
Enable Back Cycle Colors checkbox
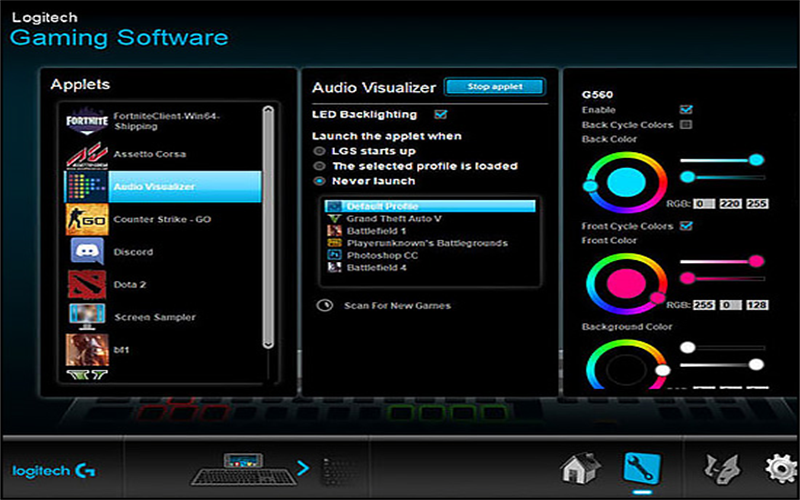(686, 124)
